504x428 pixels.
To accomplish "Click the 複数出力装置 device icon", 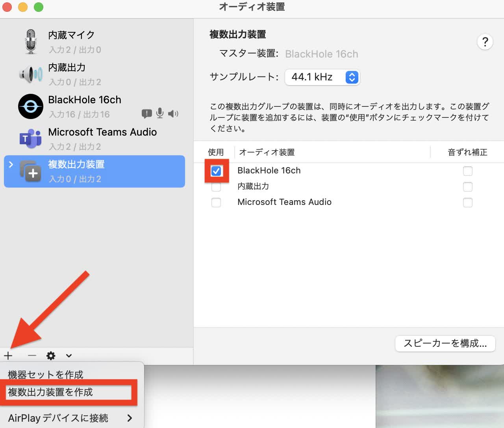I will pos(31,171).
